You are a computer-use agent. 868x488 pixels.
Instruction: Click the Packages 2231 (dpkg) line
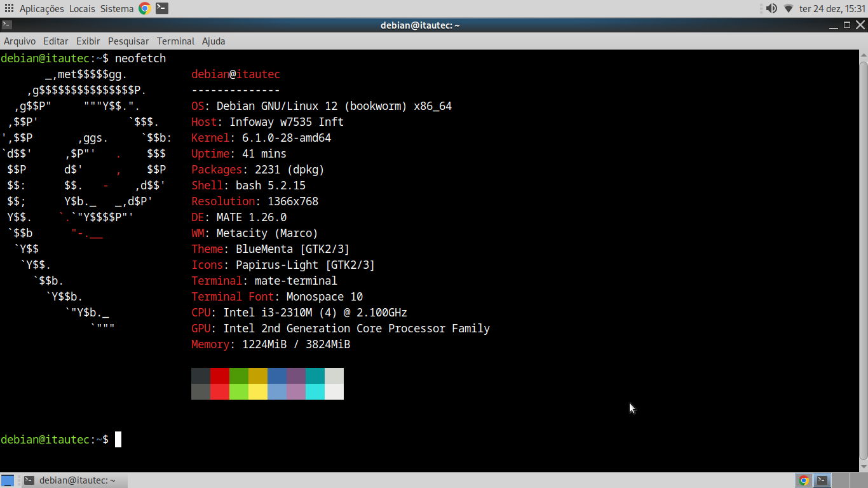[258, 170]
